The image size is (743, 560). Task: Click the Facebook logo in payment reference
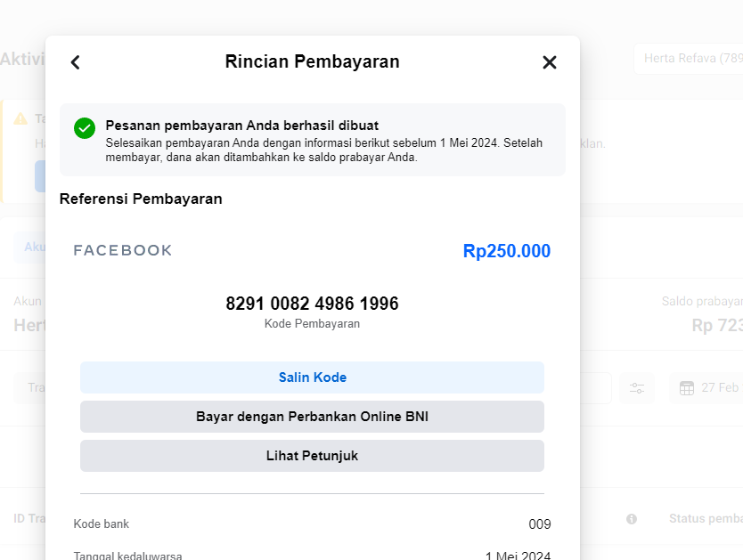(123, 251)
